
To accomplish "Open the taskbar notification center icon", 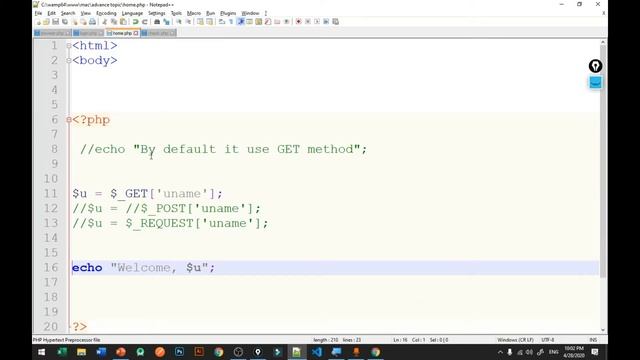I will coord(595,352).
